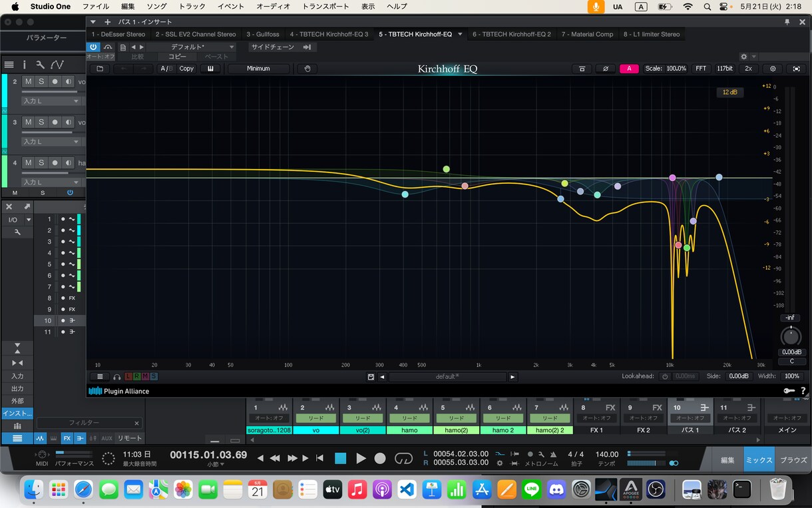Switch to 8 - L1 limiter Stereo tab

[652, 34]
